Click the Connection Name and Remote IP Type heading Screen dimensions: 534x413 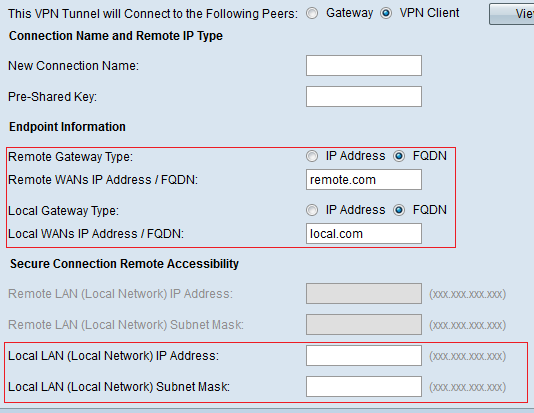tap(116, 36)
